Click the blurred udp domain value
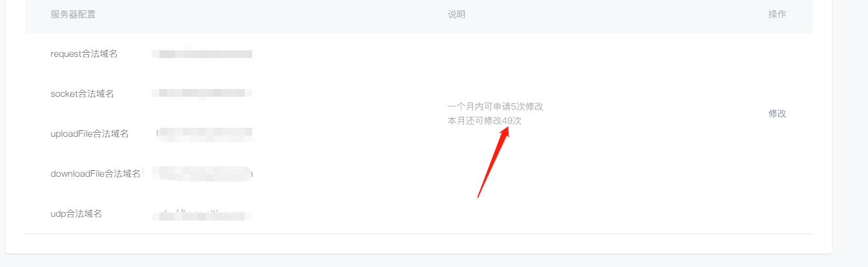Screen dimensions: 868x267 pyautogui.click(x=202, y=214)
